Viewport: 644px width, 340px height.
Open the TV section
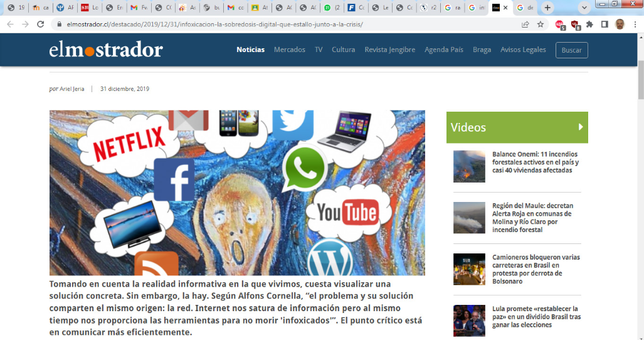(319, 50)
